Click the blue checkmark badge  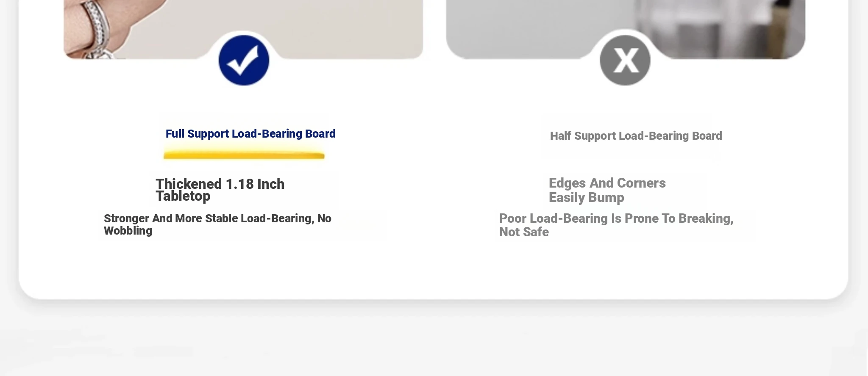pyautogui.click(x=244, y=60)
